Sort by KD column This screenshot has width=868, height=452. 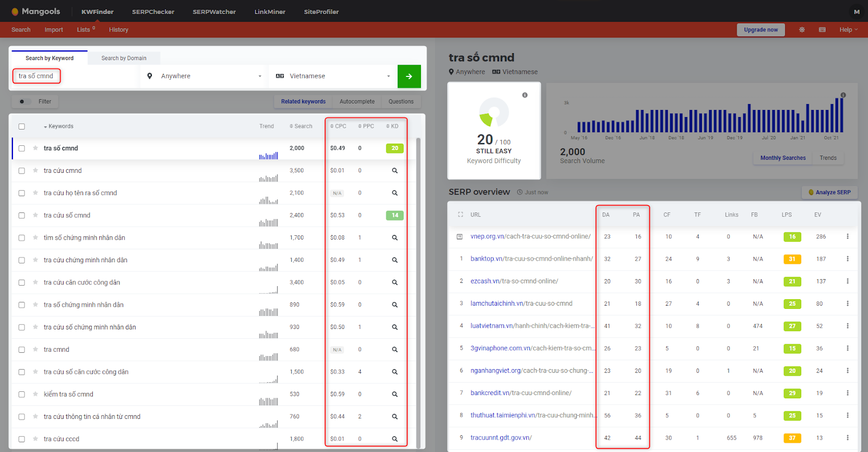pyautogui.click(x=392, y=126)
